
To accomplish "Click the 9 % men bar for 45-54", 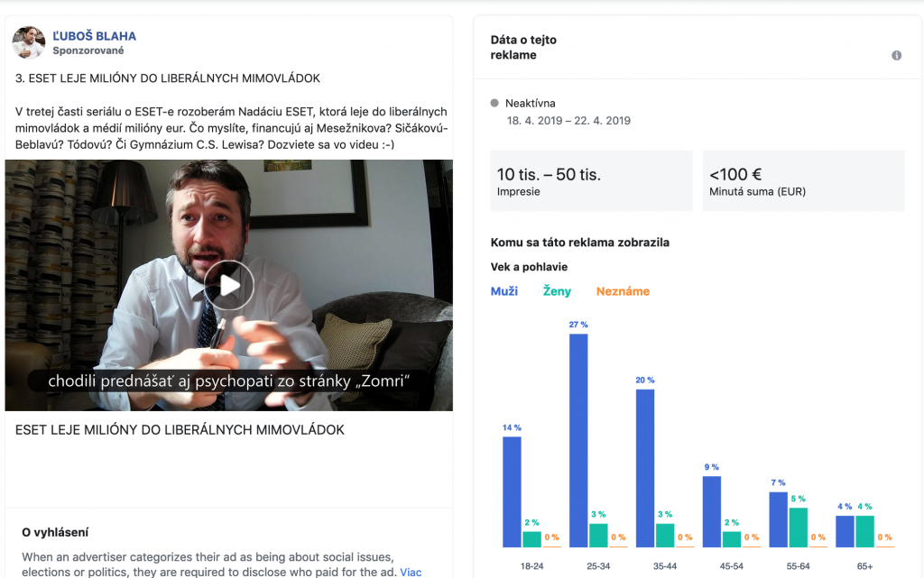I will (x=711, y=511).
